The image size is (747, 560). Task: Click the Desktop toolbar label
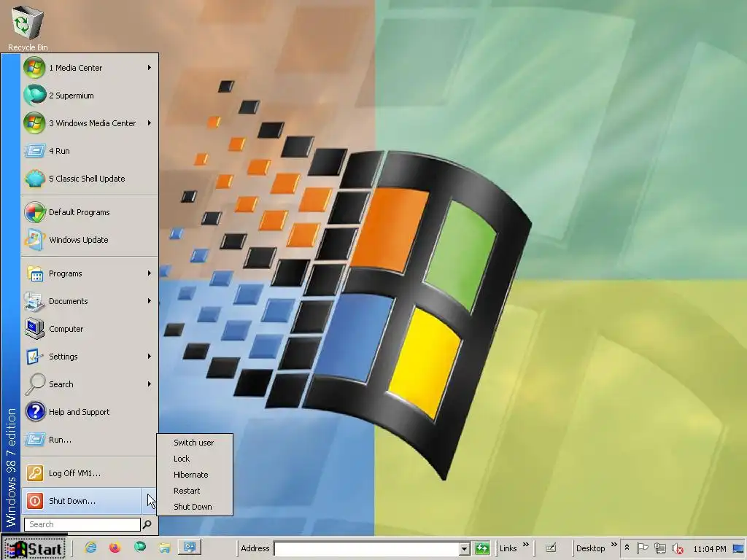pyautogui.click(x=590, y=548)
